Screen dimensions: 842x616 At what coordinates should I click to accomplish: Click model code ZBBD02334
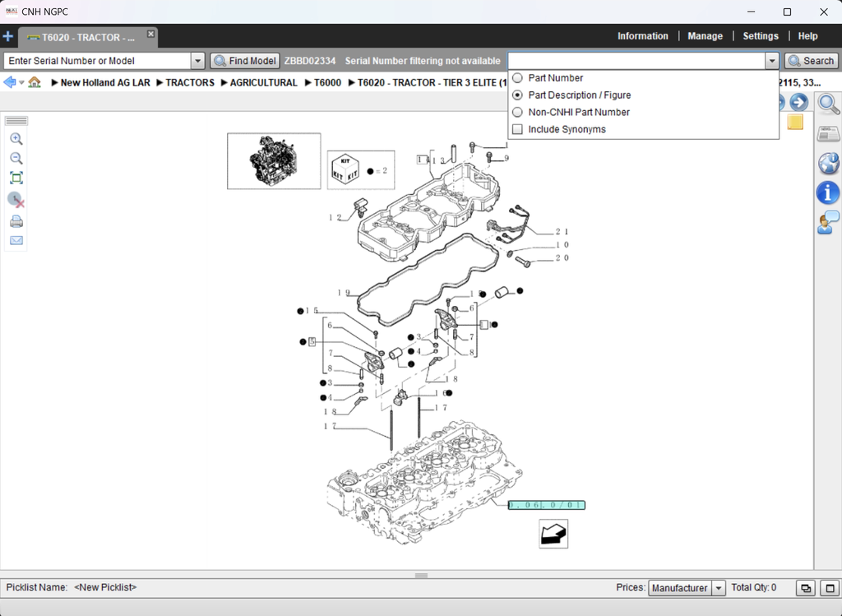(x=310, y=61)
